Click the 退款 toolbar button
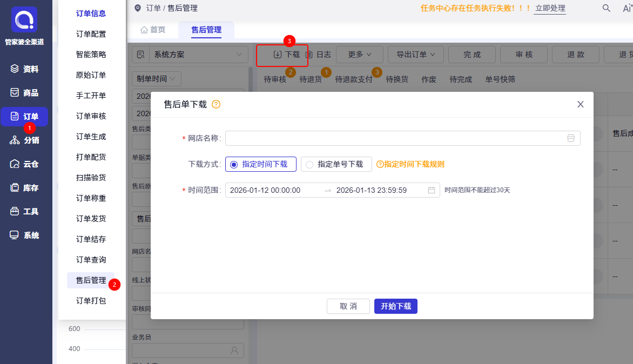The height and width of the screenshot is (364, 633). [x=576, y=55]
